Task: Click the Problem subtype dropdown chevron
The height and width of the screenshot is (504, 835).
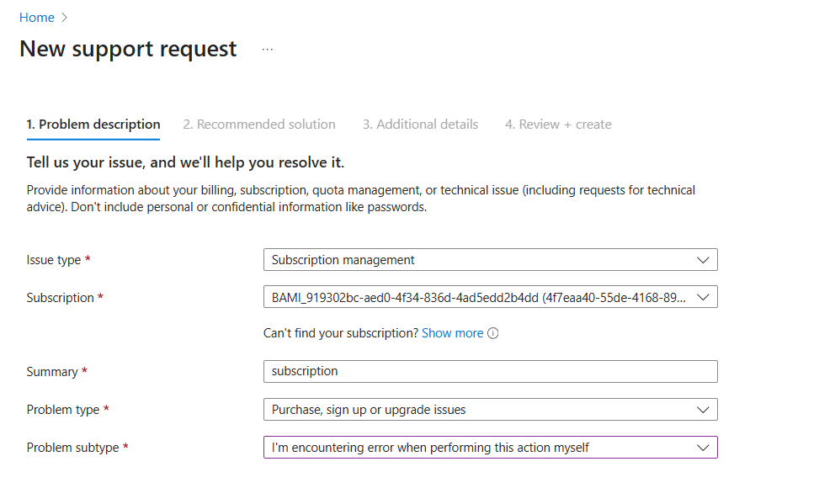Action: [704, 447]
